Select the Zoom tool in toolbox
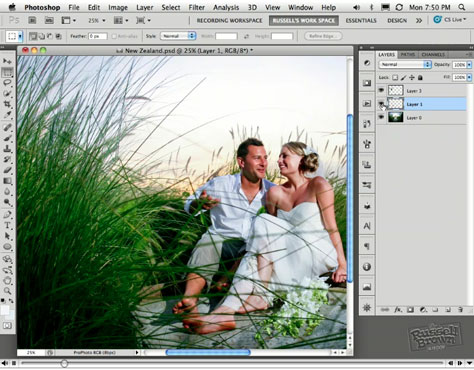 (x=7, y=292)
